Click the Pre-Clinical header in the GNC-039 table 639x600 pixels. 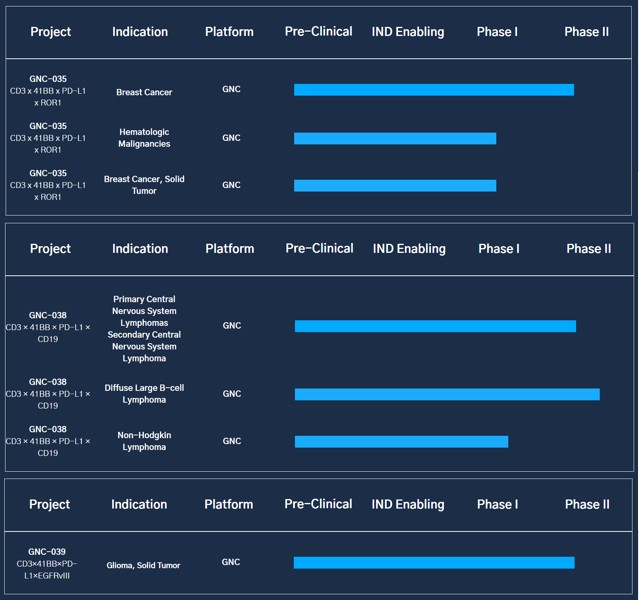[318, 505]
